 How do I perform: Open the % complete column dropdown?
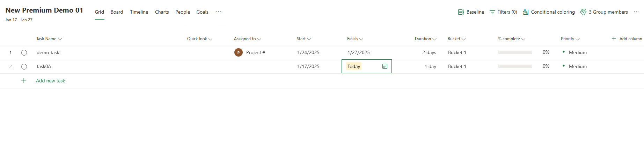click(523, 39)
